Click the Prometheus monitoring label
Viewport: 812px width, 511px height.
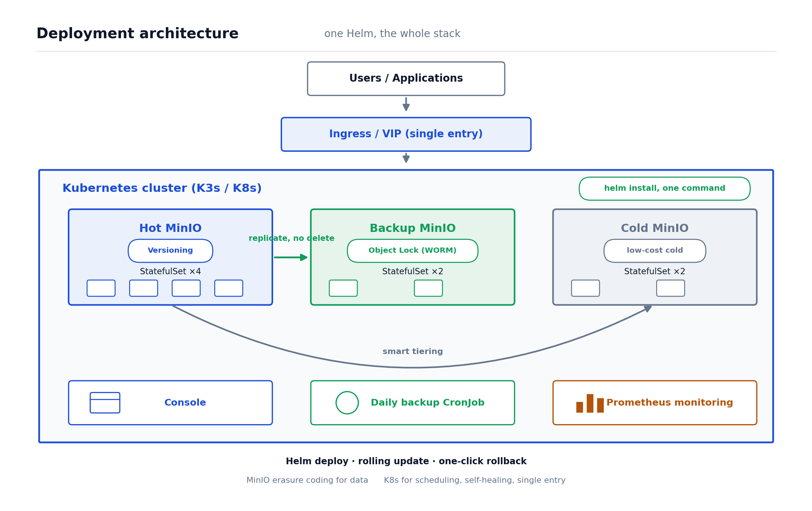[669, 403]
